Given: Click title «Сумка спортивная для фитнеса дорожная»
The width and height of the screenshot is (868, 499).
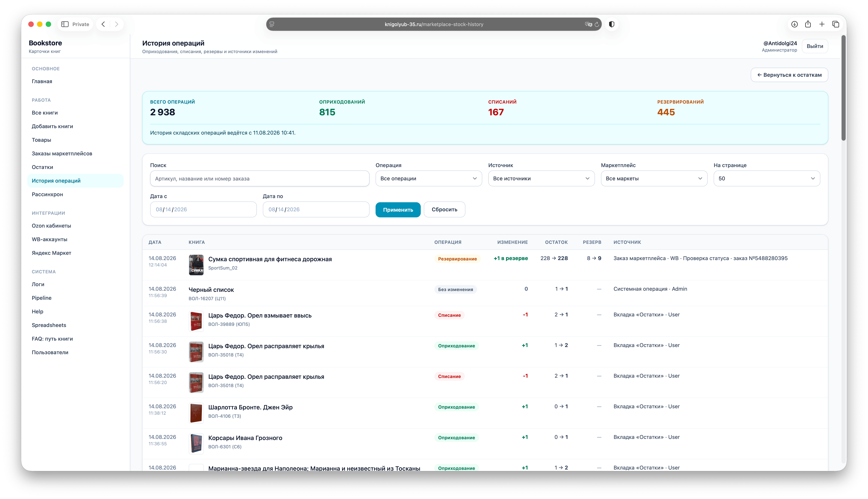Looking at the screenshot, I should (x=270, y=259).
